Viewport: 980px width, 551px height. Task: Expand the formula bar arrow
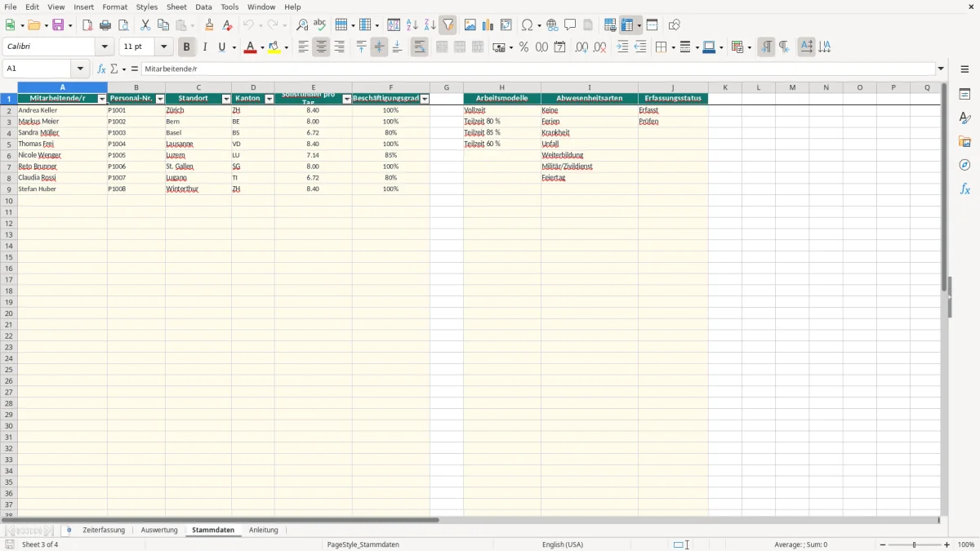coord(942,69)
